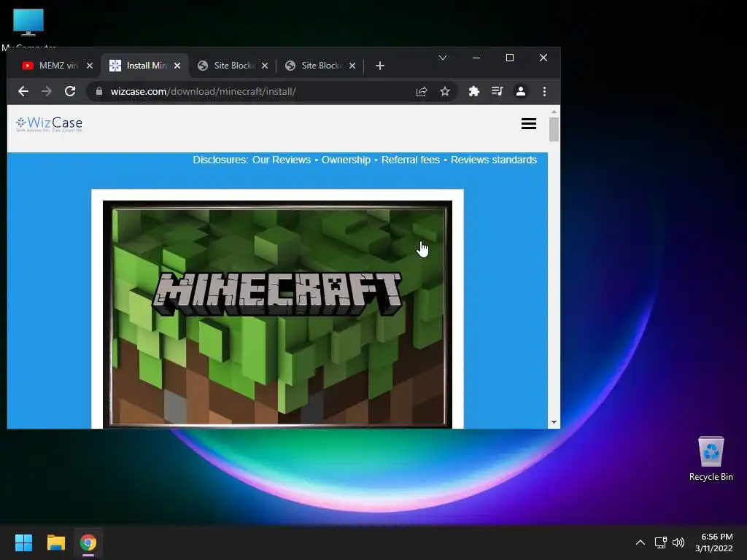Open the Chrome profile avatar
Screen dimensions: 747x560
click(521, 91)
